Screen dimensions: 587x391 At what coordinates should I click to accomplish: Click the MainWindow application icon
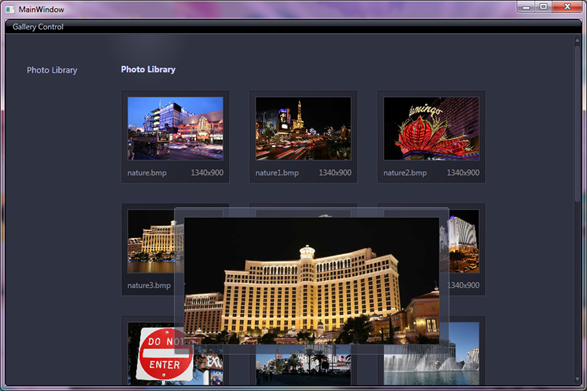click(10, 9)
